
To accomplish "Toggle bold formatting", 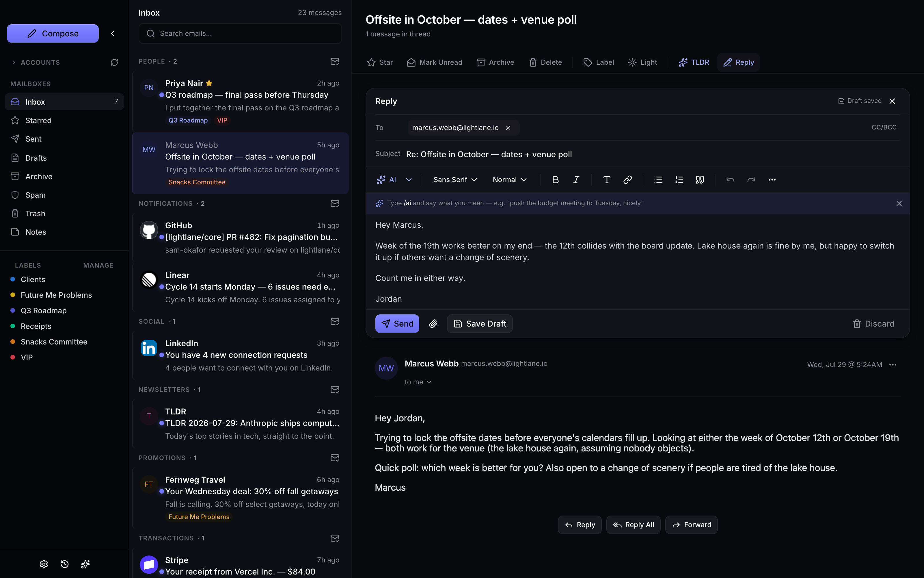I will pyautogui.click(x=556, y=180).
